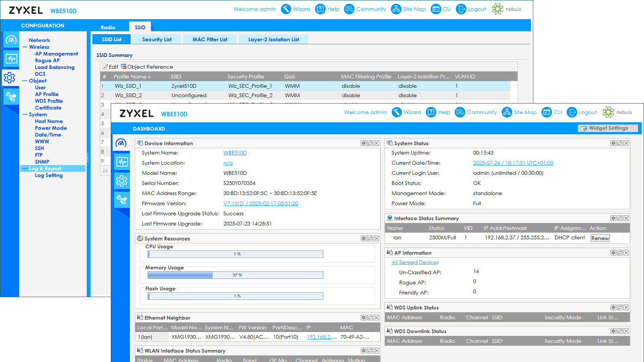
Task: Open the Monitor pulse icon in the Dashboard sidebar
Action: pyautogui.click(x=122, y=162)
